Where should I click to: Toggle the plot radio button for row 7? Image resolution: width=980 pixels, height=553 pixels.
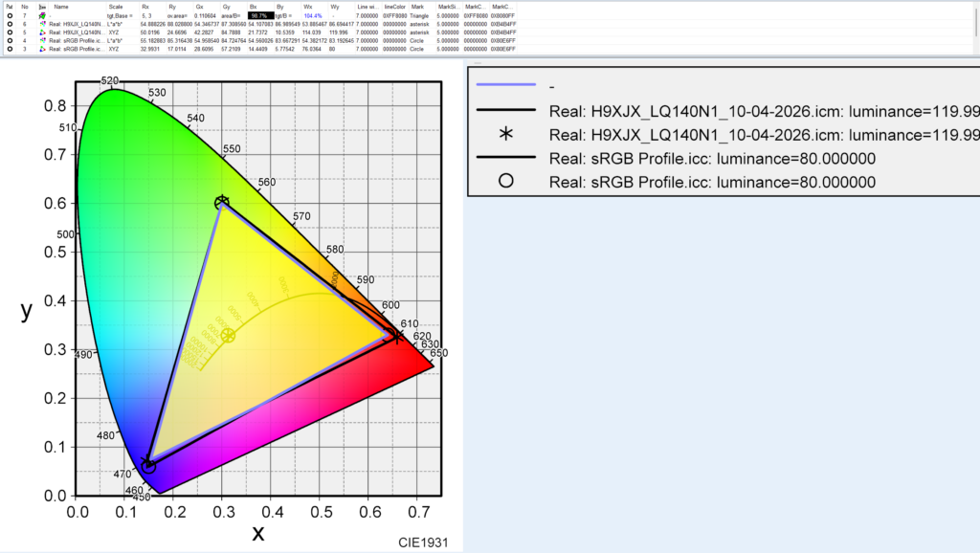[x=9, y=16]
